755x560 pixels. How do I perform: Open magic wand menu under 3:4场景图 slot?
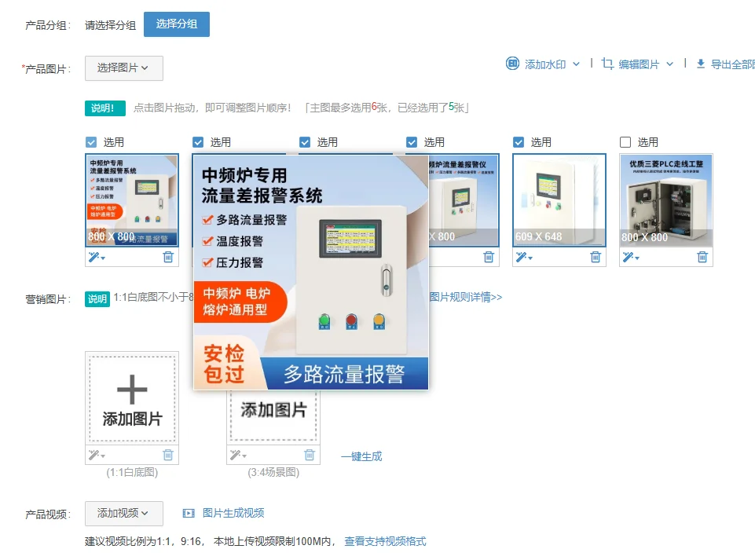tap(238, 455)
